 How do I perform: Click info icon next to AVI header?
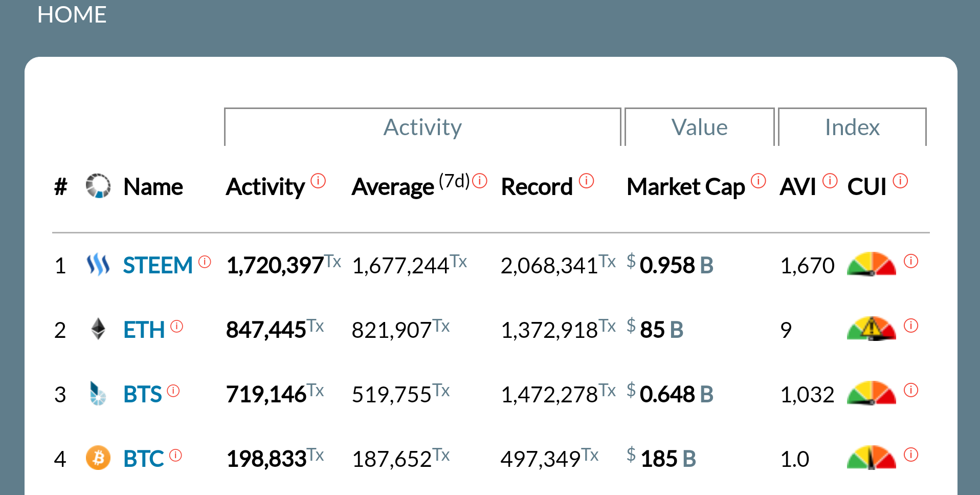point(830,181)
